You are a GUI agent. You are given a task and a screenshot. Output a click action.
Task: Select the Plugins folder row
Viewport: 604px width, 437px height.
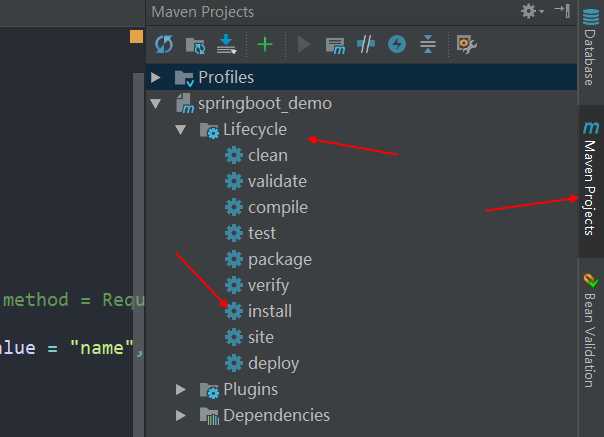coord(361,390)
